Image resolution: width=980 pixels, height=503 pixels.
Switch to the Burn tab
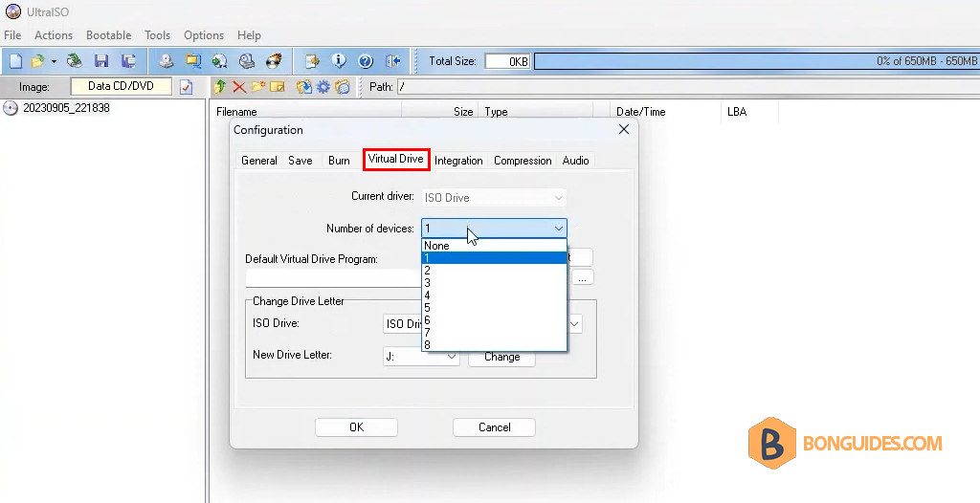339,161
